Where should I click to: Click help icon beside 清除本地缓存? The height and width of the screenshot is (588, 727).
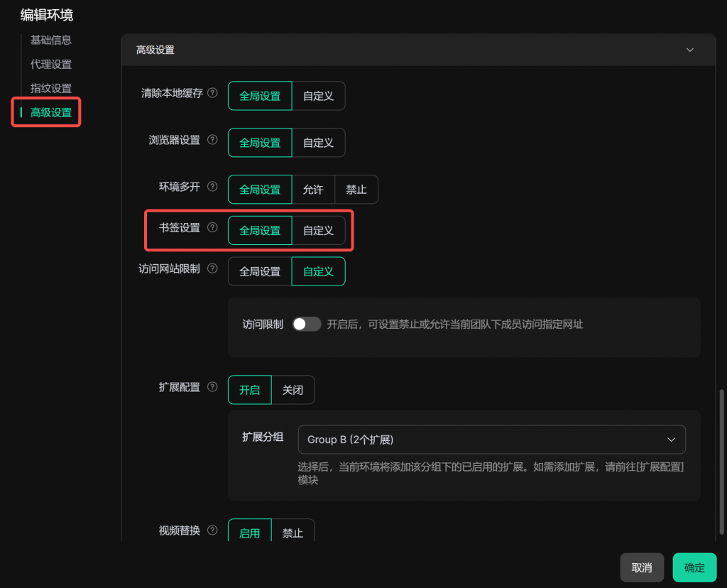point(212,94)
